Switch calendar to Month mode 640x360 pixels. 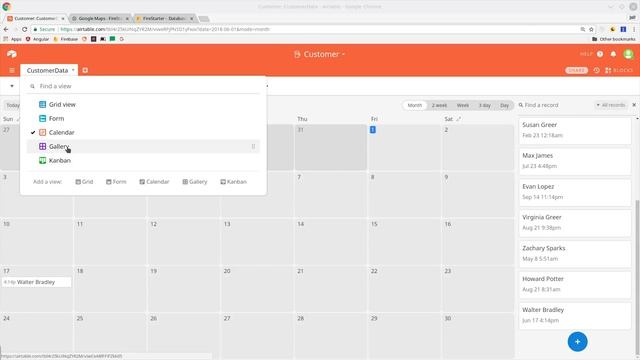point(414,105)
